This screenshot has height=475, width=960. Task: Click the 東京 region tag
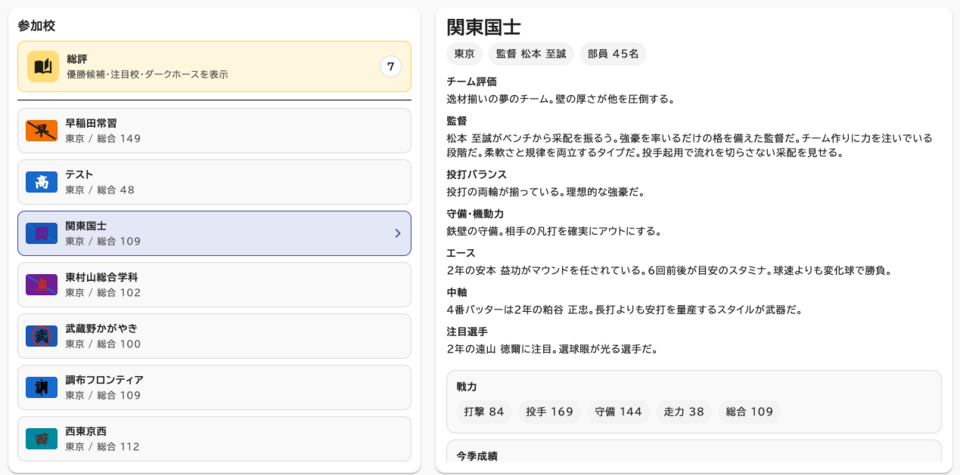click(464, 54)
